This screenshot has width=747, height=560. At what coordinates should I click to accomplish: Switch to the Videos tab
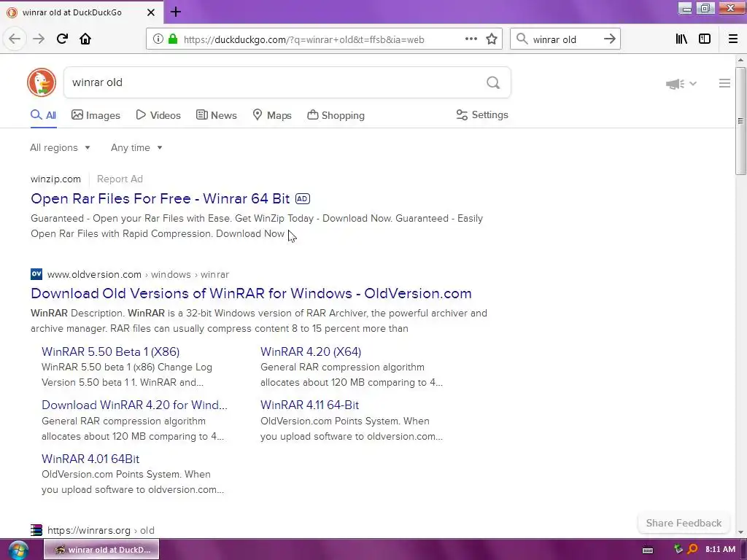pos(158,115)
